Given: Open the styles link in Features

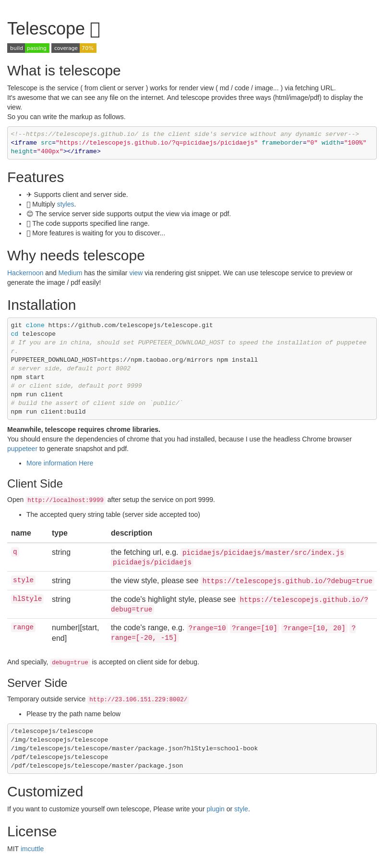Looking at the screenshot, I should point(65,204).
